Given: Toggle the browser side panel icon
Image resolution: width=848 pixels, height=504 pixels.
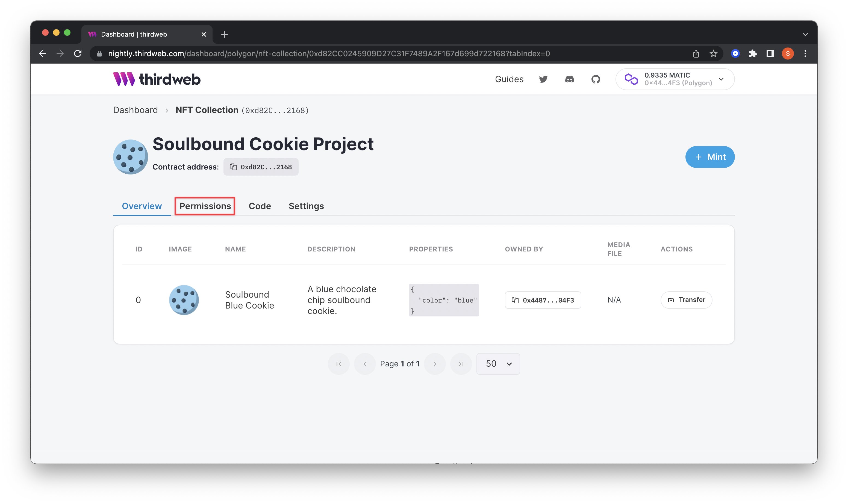Looking at the screenshot, I should click(770, 53).
